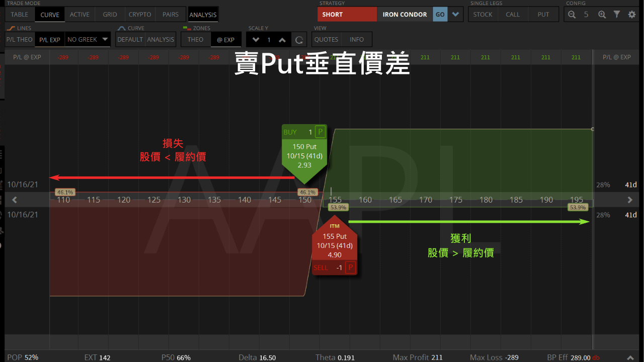Screen dimensions: 644x362
Task: Open the INFO view tab
Action: (357, 39)
